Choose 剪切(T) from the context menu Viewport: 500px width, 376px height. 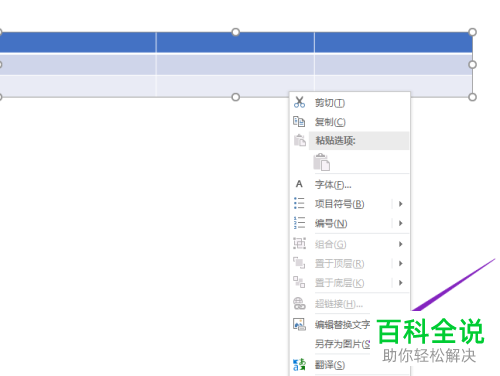click(350, 103)
